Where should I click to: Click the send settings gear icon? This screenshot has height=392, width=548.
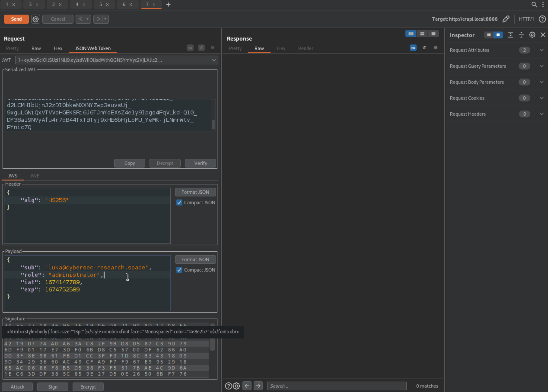tap(35, 19)
